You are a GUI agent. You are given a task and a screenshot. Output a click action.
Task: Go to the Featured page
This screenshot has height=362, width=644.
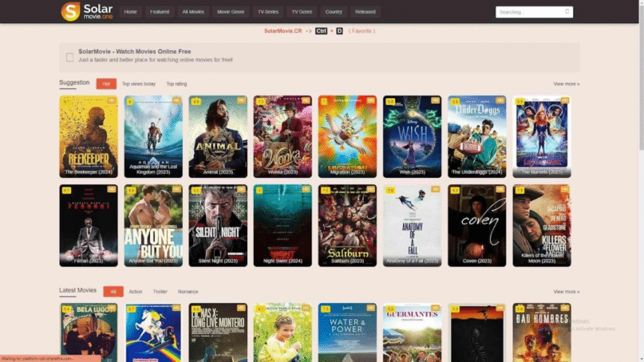pos(160,12)
